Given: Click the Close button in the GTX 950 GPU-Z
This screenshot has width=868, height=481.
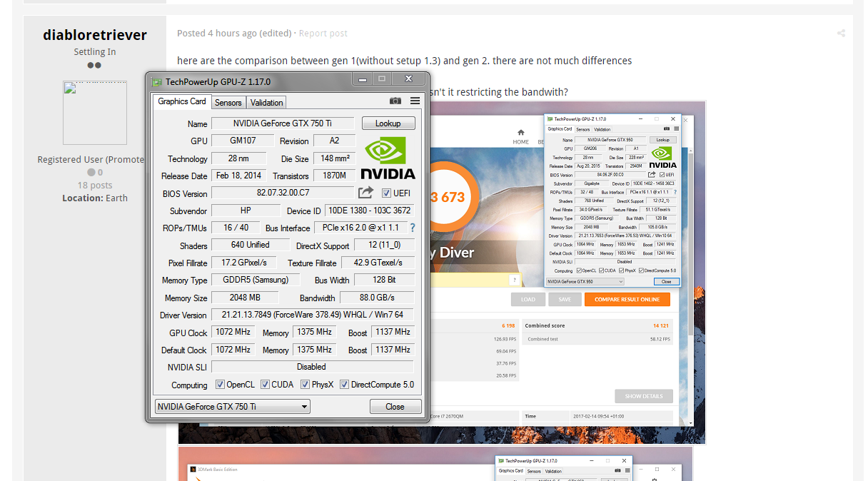Looking at the screenshot, I should 666,282.
